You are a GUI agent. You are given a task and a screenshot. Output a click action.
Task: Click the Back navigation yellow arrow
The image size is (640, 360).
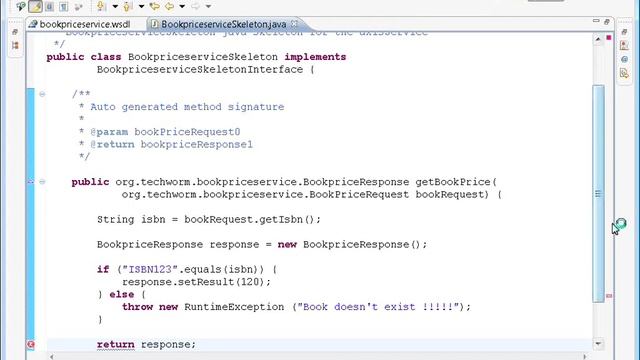(x=169, y=6)
